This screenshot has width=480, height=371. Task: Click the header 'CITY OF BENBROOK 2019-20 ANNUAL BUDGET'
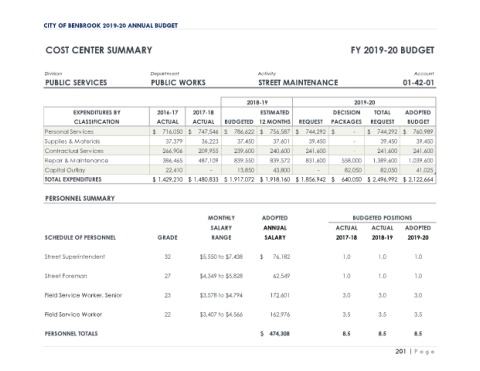click(110, 26)
